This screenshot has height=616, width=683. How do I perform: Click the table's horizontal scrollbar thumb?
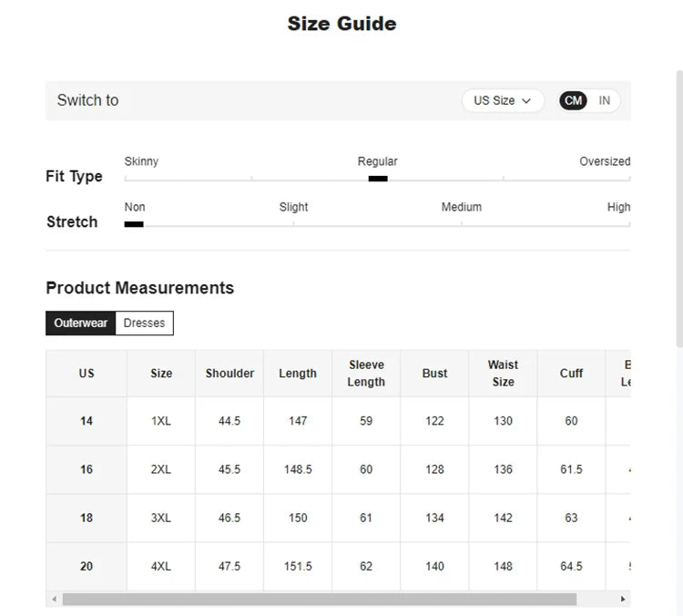(x=319, y=600)
